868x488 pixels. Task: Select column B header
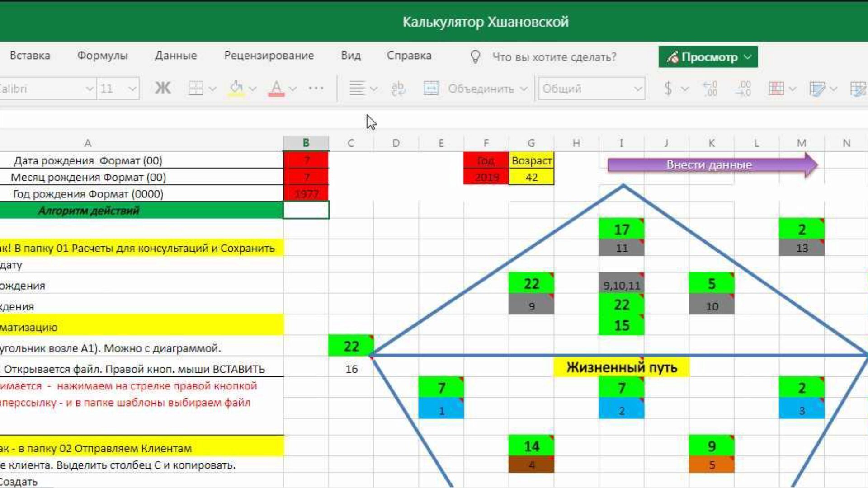(306, 143)
